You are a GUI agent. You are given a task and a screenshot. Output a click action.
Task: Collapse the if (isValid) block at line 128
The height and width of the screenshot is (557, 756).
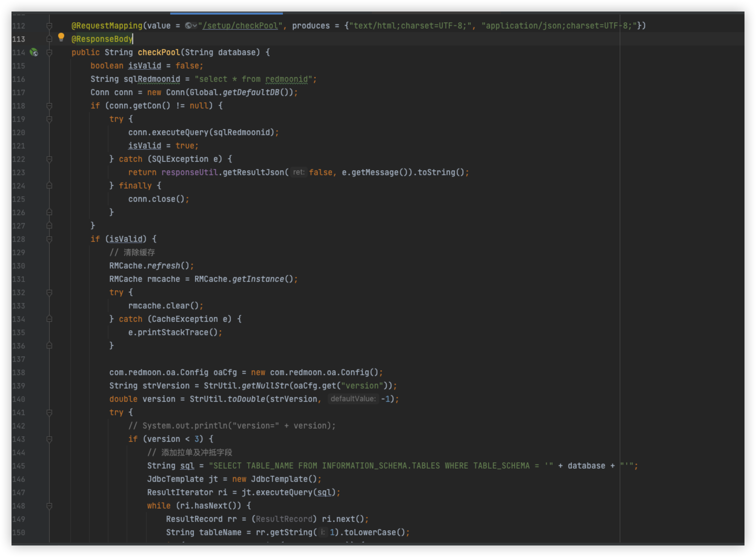(x=49, y=239)
